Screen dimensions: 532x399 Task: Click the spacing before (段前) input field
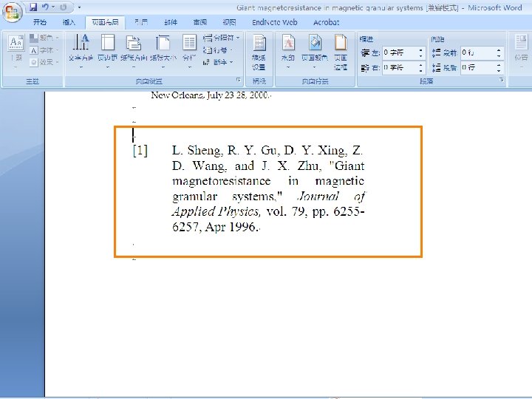[478, 52]
